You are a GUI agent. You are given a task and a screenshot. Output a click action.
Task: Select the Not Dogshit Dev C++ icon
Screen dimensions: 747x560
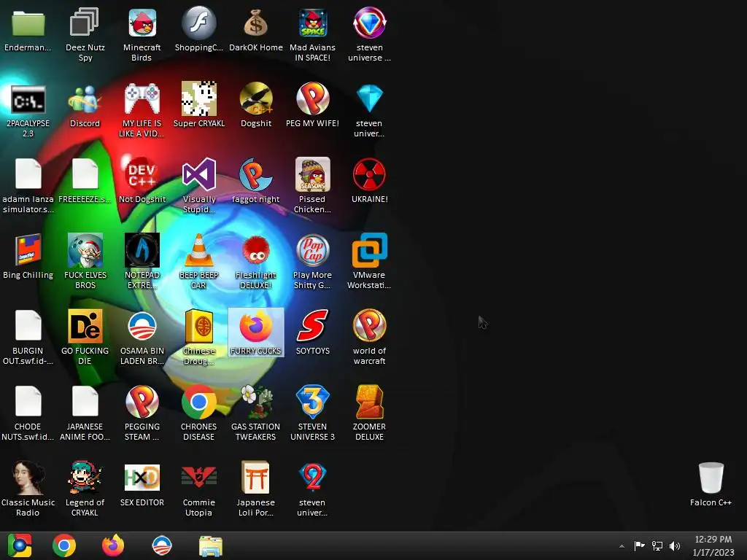pyautogui.click(x=142, y=175)
